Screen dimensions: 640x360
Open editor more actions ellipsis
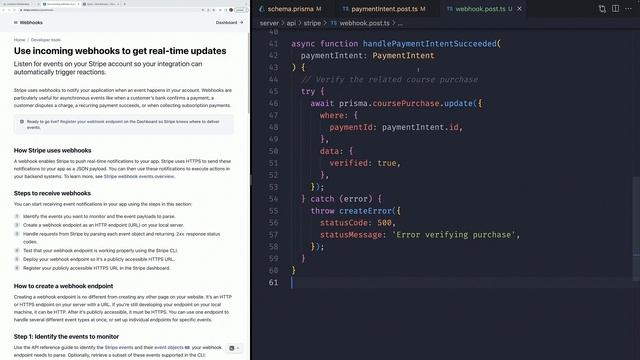(628, 9)
